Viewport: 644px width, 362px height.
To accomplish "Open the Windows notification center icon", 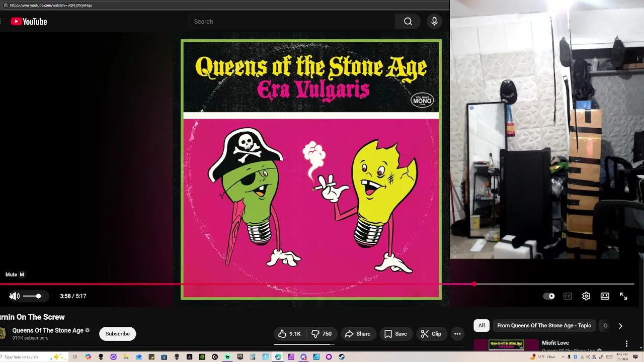I will point(635,357).
